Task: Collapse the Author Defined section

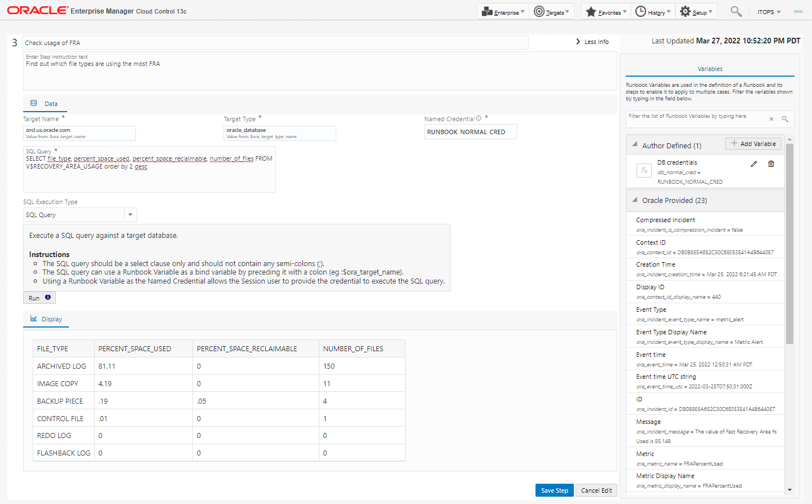Action: (635, 145)
